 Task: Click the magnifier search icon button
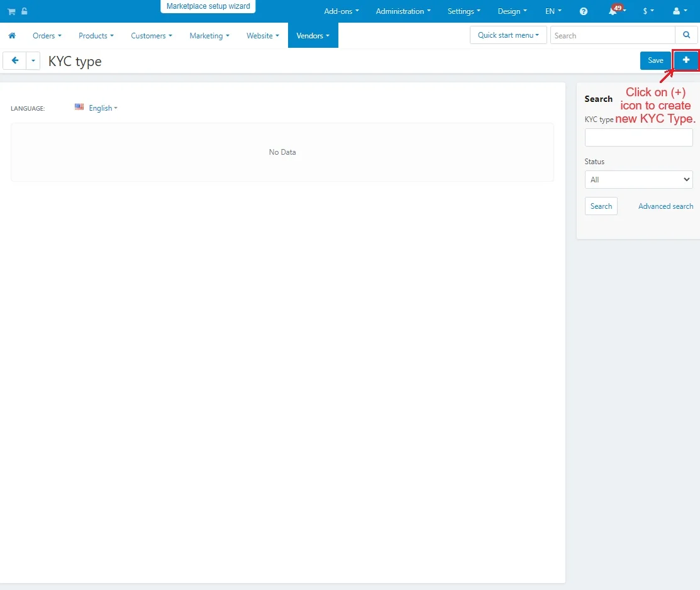[686, 35]
